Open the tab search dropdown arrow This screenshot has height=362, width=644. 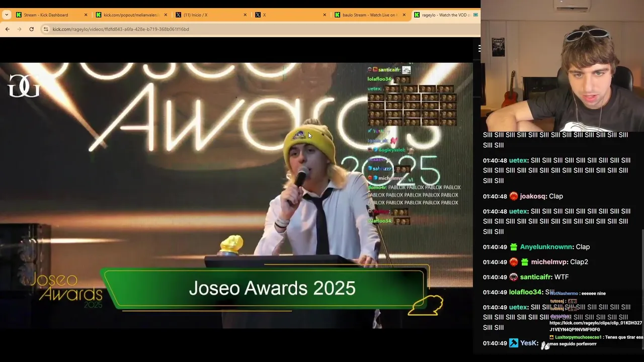[7, 15]
